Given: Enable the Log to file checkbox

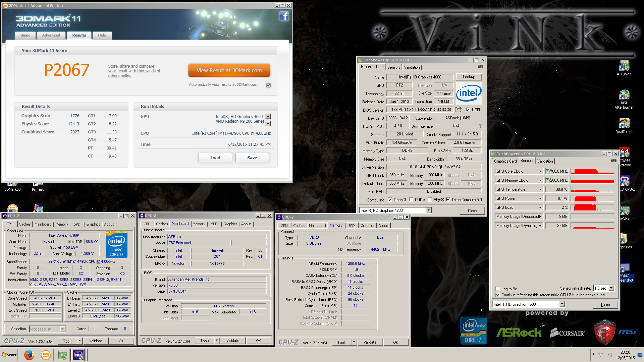Looking at the screenshot, I should point(497,289).
